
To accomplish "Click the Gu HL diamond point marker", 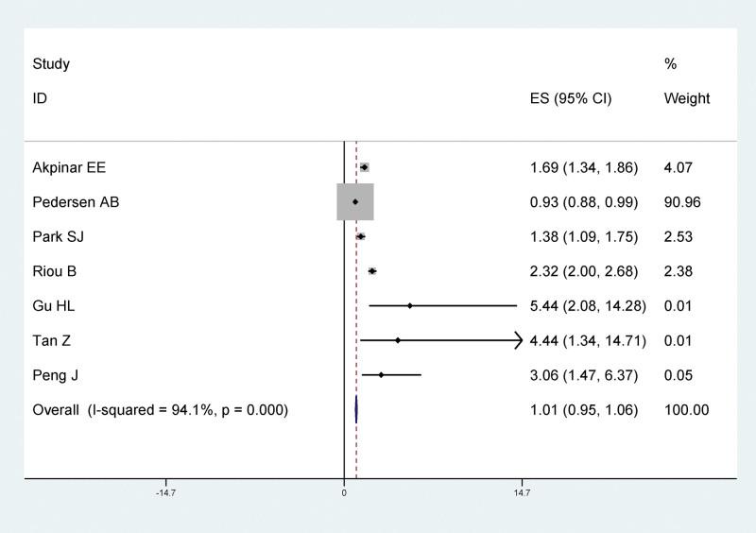I will tap(409, 306).
